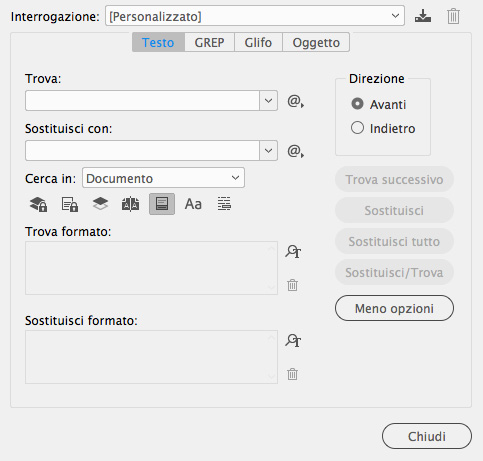Switch to the Oggetto tab
Screen dimensions: 483x461
(x=316, y=42)
